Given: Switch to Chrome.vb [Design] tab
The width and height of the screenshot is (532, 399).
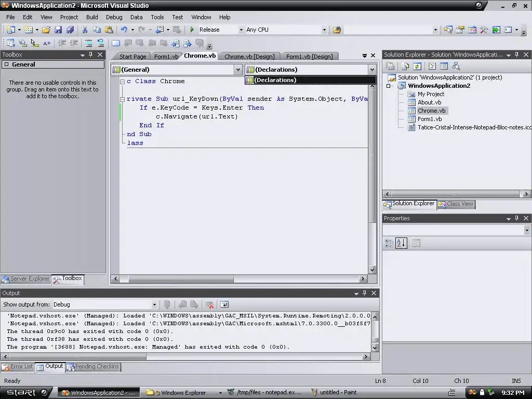Looking at the screenshot, I should point(249,57).
